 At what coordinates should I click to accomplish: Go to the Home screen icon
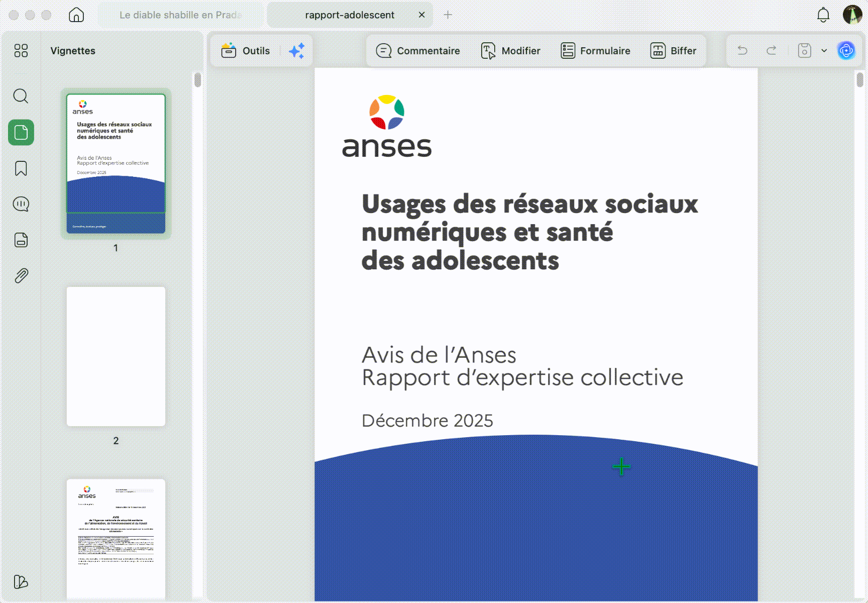[x=76, y=15]
